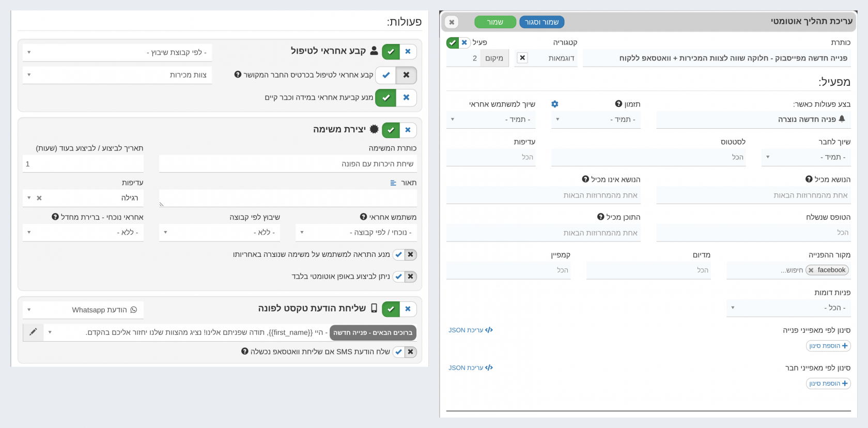Clear the רגילה priority value
Screen dimensions: 868x428
pos(39,198)
